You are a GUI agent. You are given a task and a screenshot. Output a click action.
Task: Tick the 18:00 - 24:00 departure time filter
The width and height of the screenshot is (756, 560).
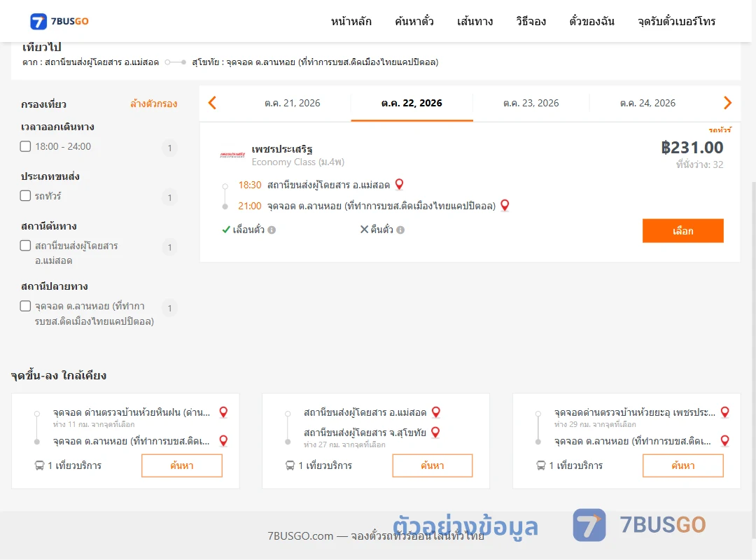[x=26, y=146]
